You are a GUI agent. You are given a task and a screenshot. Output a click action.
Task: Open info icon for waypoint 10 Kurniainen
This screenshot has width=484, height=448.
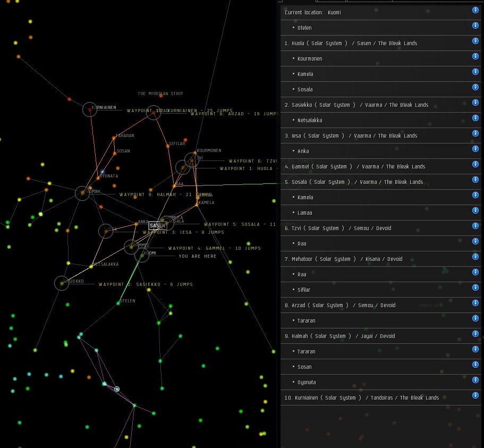[x=475, y=395]
